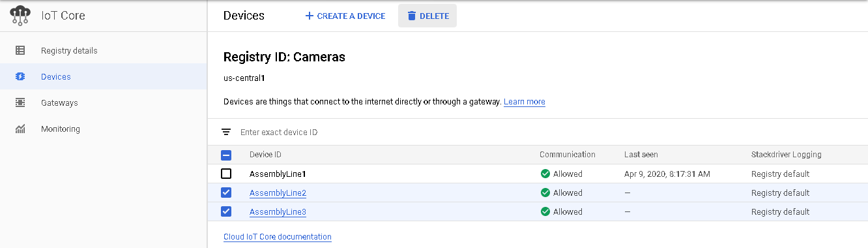Open Registry details in the sidebar
This screenshot has width=868, height=248.
coord(104,50)
